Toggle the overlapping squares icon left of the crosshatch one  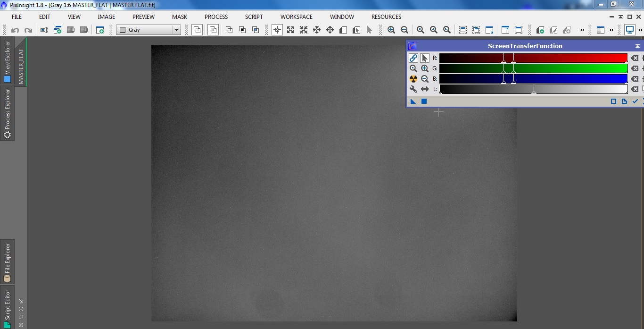(x=197, y=30)
